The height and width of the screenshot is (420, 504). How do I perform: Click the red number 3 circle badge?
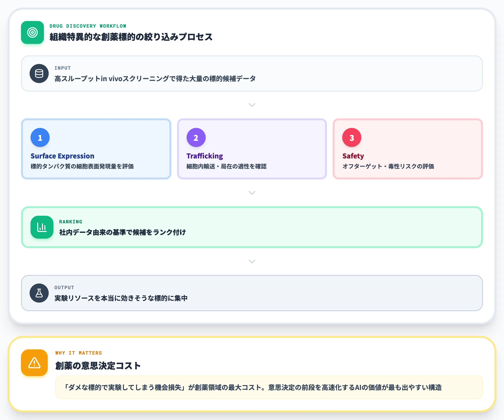point(352,137)
